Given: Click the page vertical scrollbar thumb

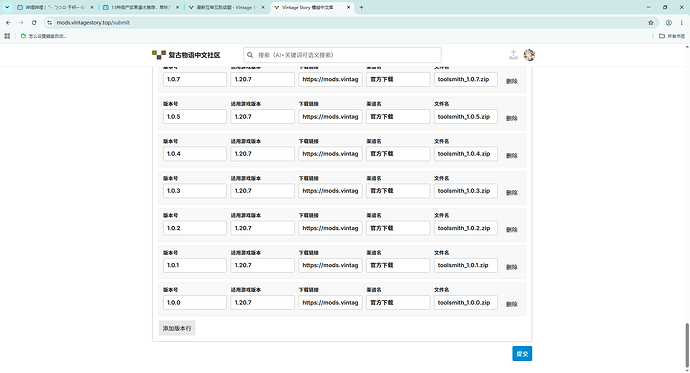Looking at the screenshot, I should point(687,345).
